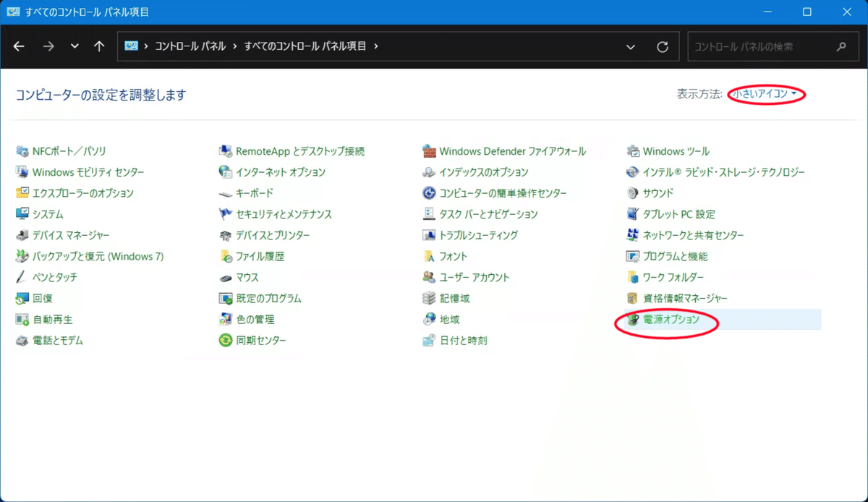Image resolution: width=868 pixels, height=502 pixels.
Task: Open the エクスプローラーのオプション icon
Action: (x=22, y=193)
